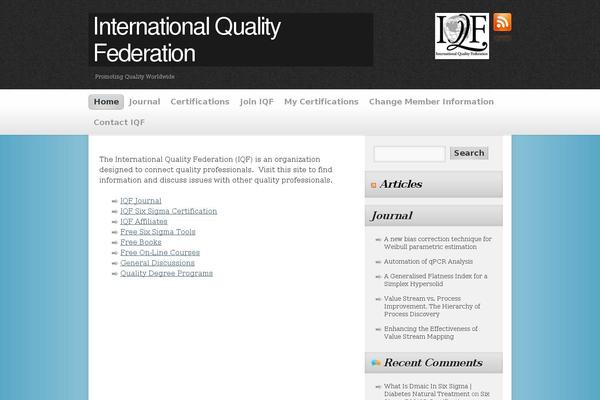600x400 pixels.
Task: Open Generalised Flatness Index article
Action: tap(435, 280)
